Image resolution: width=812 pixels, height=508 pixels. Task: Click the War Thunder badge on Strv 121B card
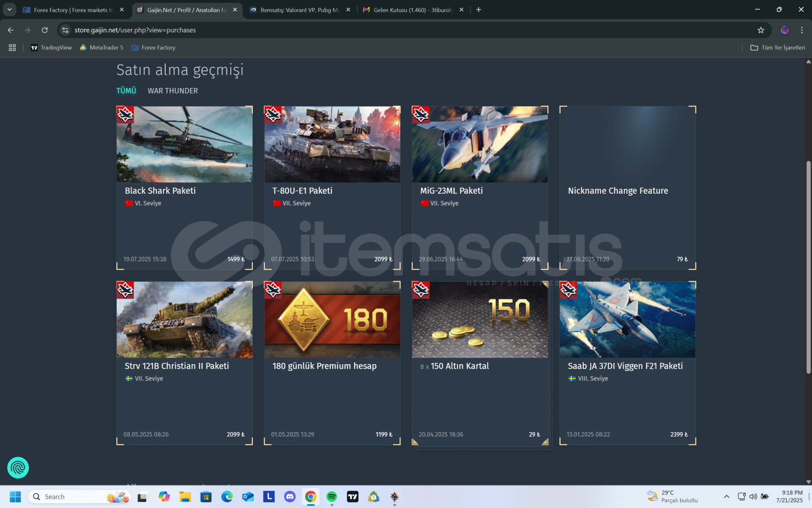(x=125, y=290)
